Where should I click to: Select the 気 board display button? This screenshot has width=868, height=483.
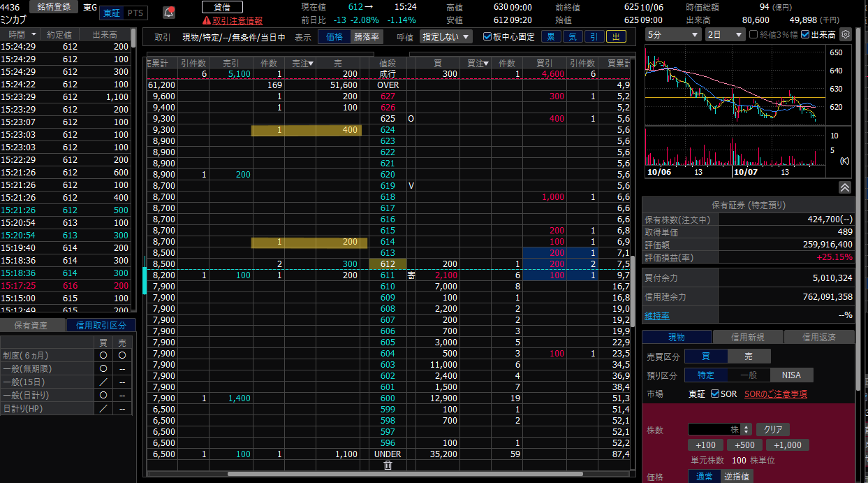[x=573, y=37]
